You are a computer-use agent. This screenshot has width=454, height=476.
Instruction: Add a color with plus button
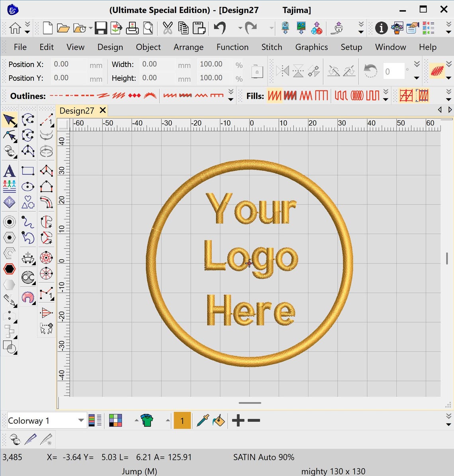point(238,421)
